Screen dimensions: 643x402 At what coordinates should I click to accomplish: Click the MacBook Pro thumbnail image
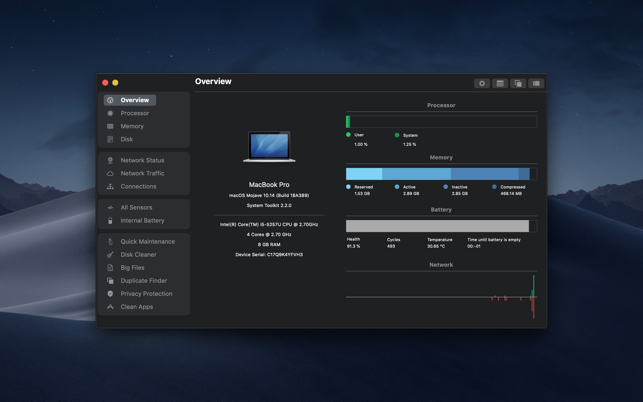pos(269,147)
